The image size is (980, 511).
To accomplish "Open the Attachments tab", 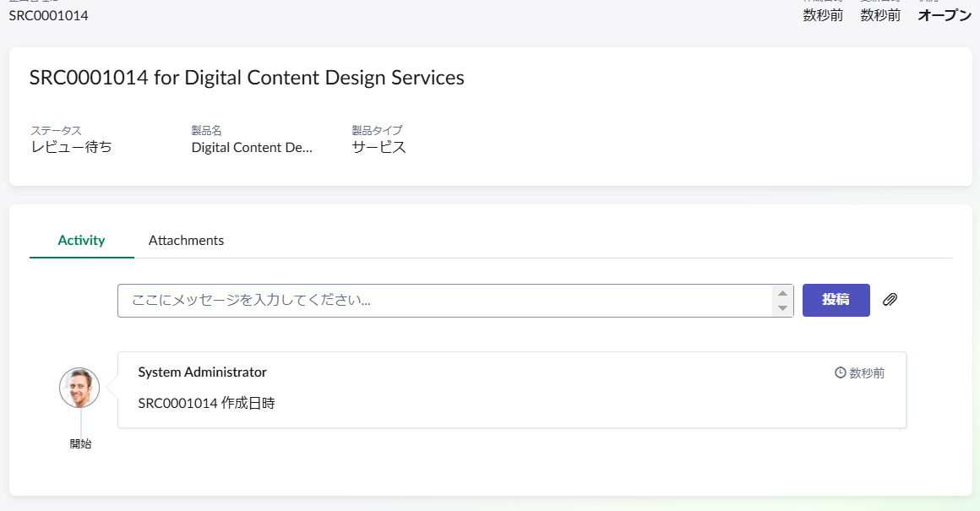I will 186,240.
